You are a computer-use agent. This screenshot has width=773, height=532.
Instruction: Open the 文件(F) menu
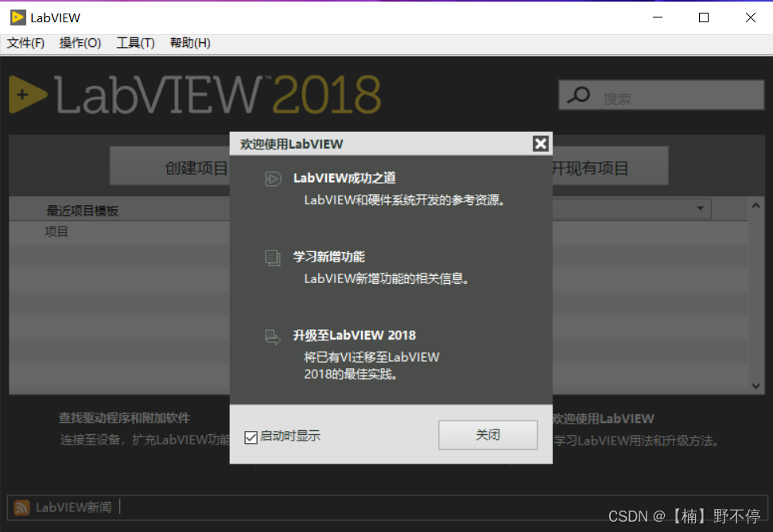(x=25, y=43)
